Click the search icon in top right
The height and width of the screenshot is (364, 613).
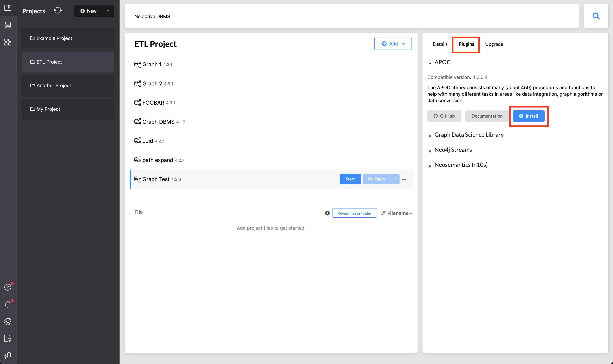pos(596,16)
